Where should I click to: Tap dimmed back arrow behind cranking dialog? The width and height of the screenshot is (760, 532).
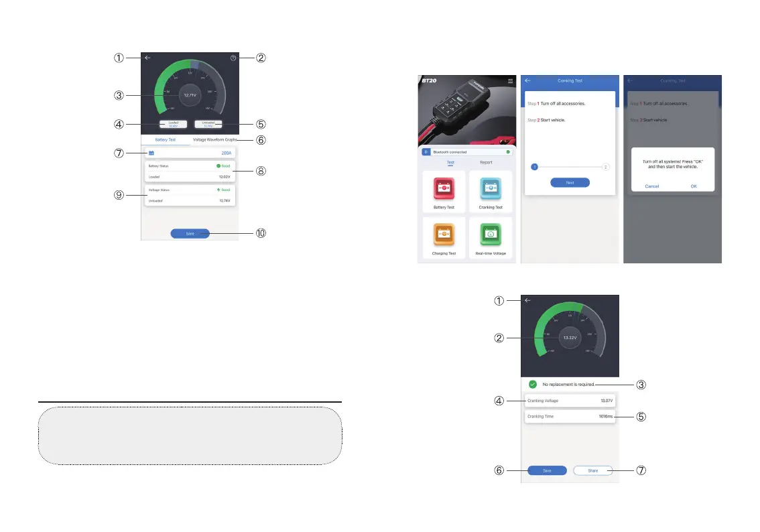630,81
